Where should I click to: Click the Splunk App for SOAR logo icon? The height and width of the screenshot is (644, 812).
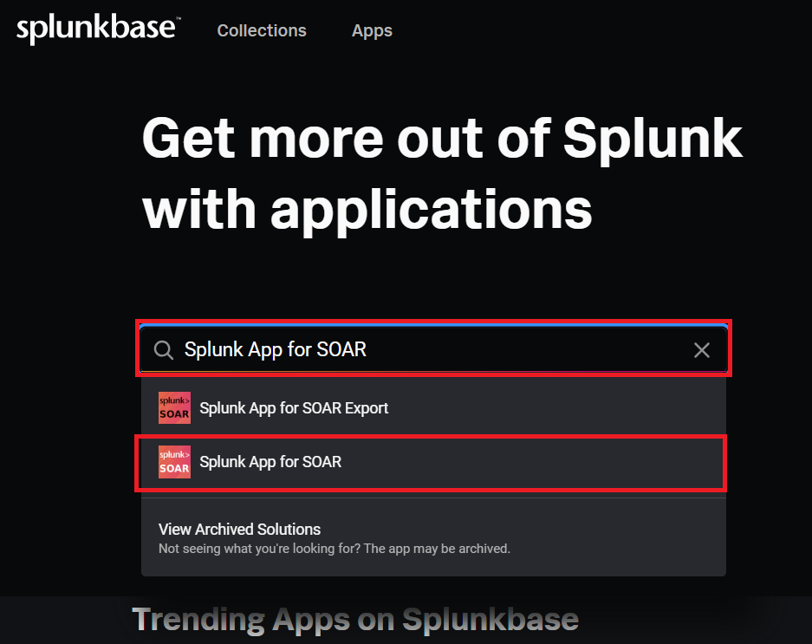click(x=174, y=462)
